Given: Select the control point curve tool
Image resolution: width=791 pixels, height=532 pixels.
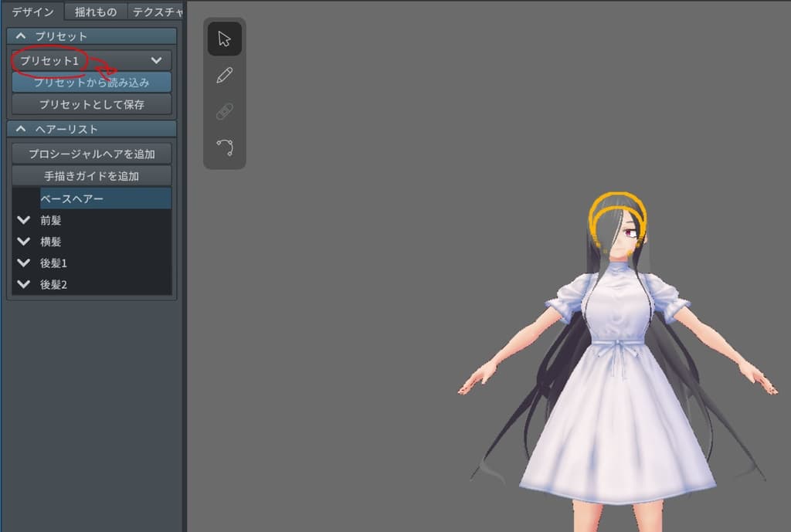Looking at the screenshot, I should 224,147.
